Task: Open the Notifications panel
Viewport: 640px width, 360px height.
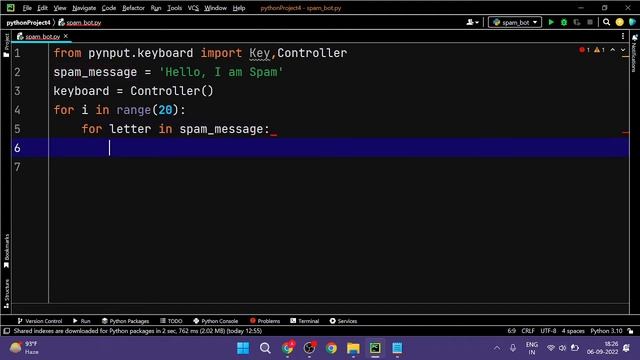Action: [x=634, y=53]
